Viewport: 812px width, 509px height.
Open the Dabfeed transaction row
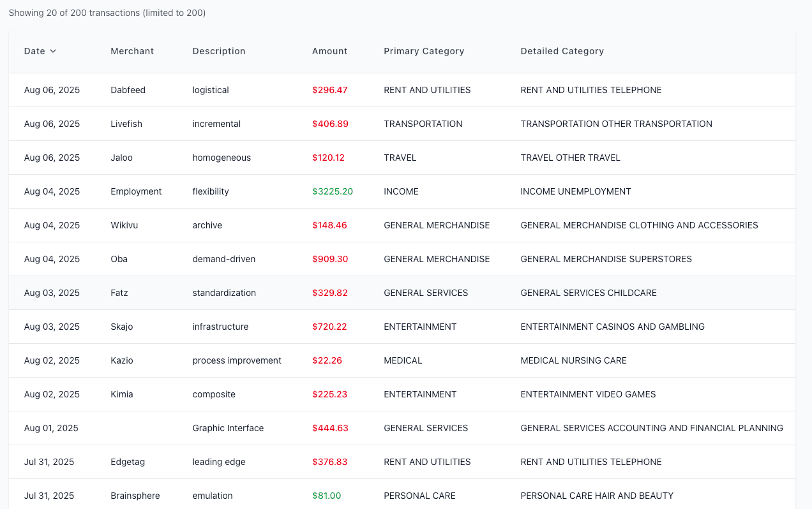pyautogui.click(x=128, y=90)
